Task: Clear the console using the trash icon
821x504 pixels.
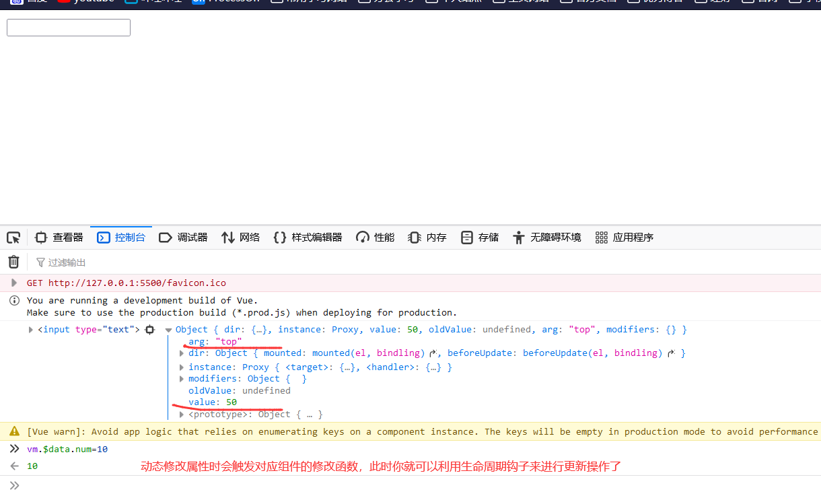Action: point(13,262)
